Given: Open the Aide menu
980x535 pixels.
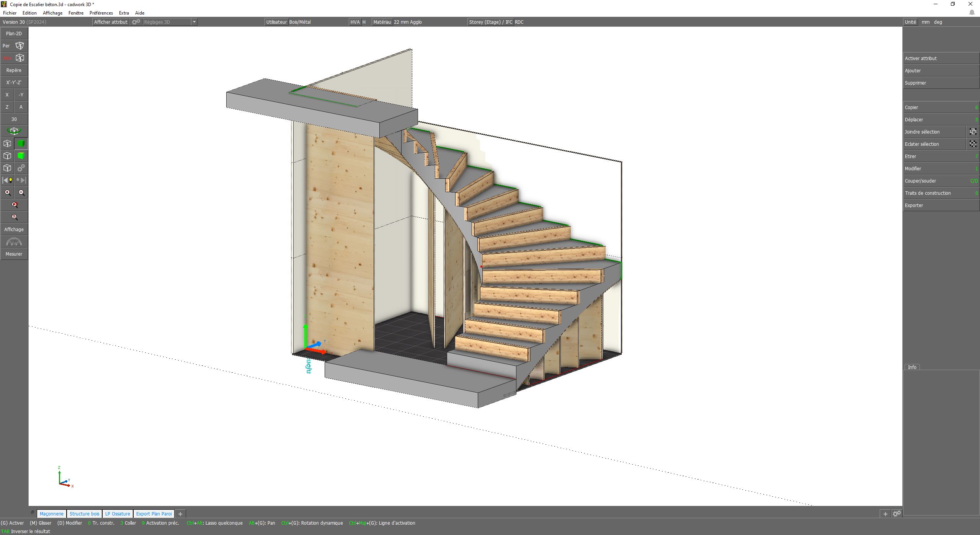Looking at the screenshot, I should [140, 13].
